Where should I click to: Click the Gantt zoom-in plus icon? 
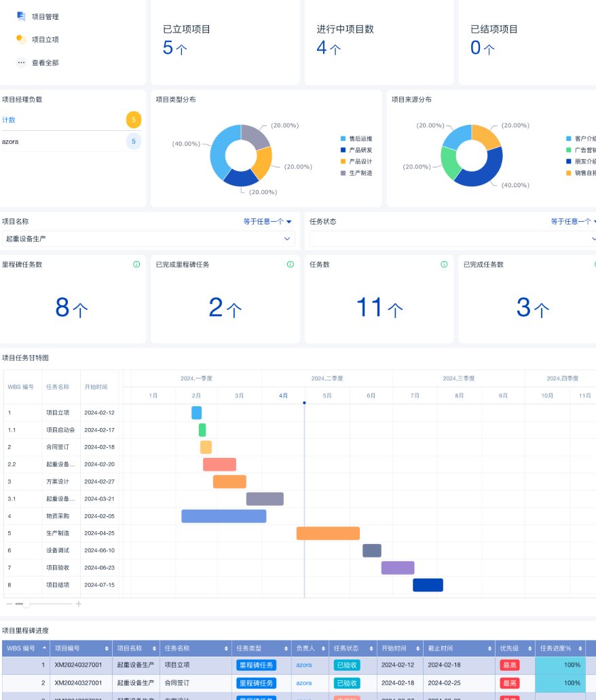pos(79,604)
